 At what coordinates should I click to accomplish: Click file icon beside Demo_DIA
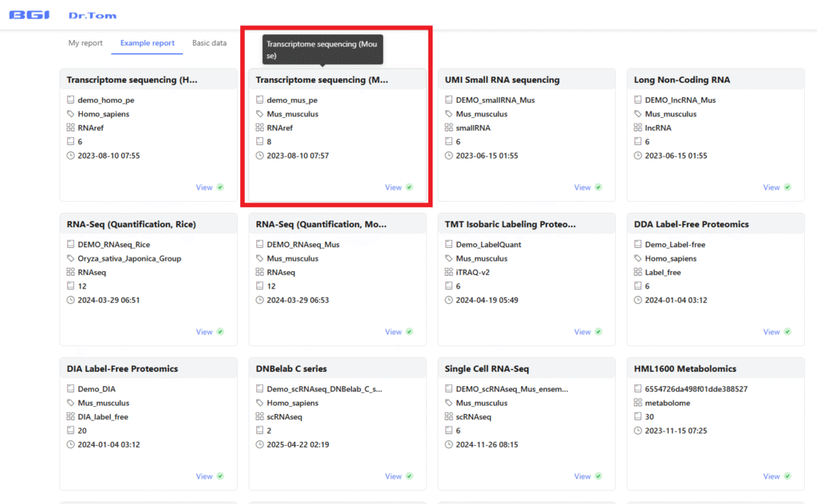pyautogui.click(x=70, y=389)
